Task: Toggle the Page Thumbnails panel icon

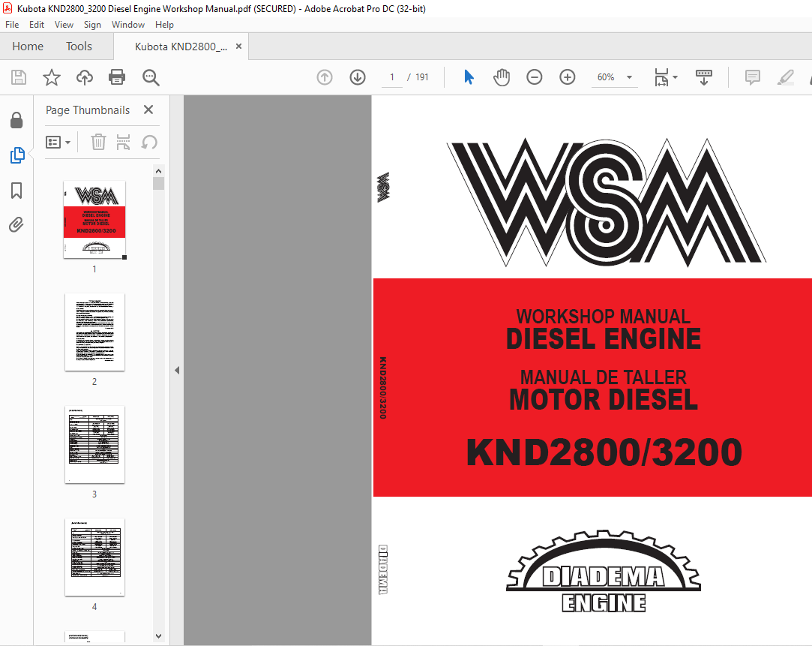Action: (17, 155)
